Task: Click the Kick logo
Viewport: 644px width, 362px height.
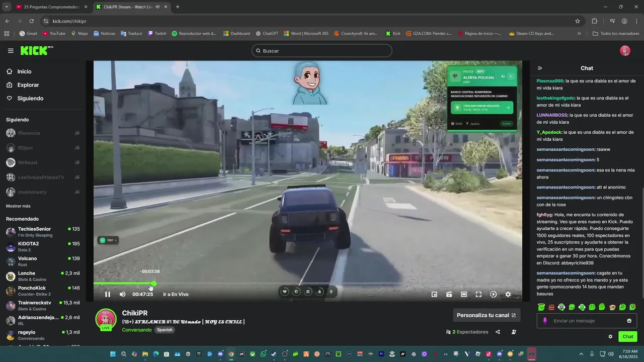Action: click(x=37, y=50)
